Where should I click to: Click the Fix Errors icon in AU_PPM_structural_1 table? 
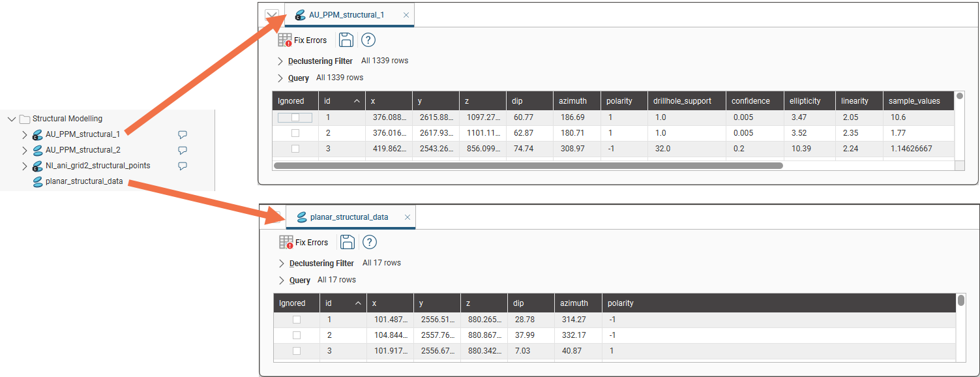(x=286, y=40)
